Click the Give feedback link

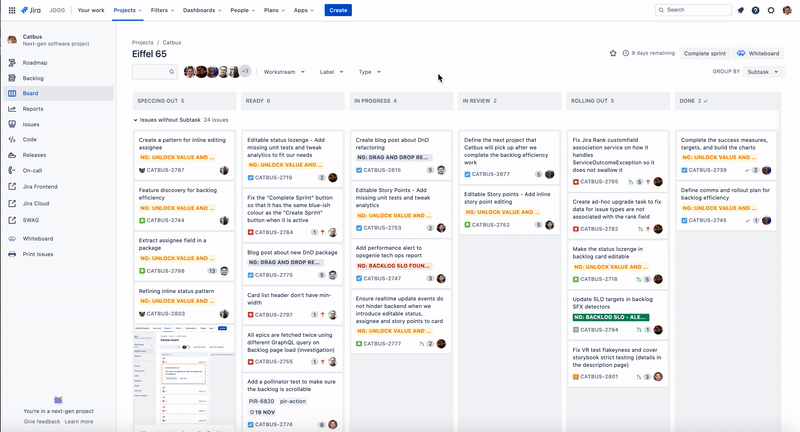[x=42, y=422]
